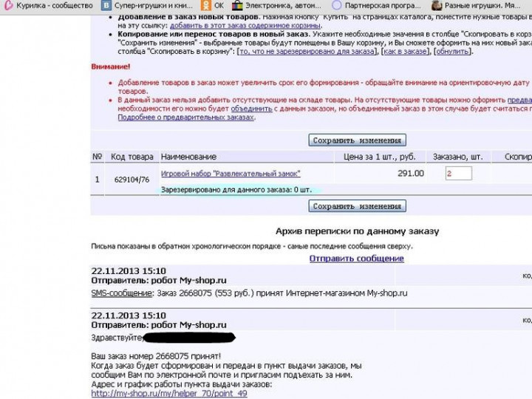Open 'Подробнее о предварительных заказах' link
Image resolution: width=532 pixels, height=399 pixels.
(x=186, y=117)
